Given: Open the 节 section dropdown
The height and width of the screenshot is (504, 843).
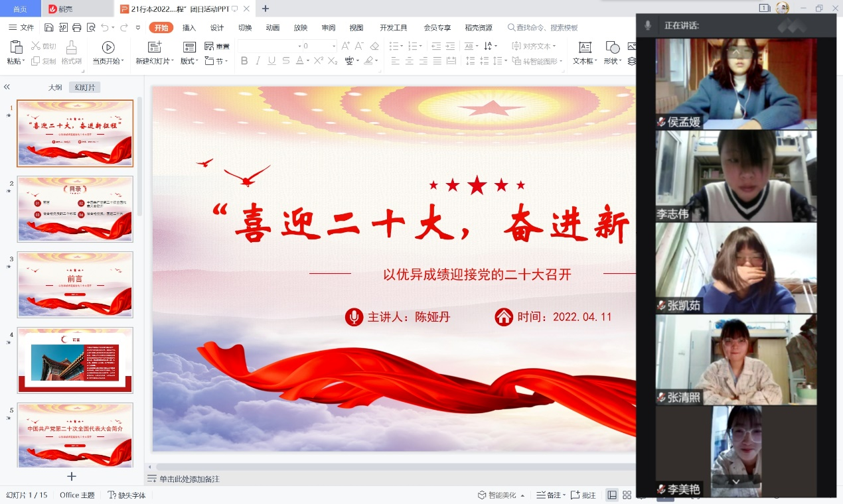Looking at the screenshot, I should [221, 61].
